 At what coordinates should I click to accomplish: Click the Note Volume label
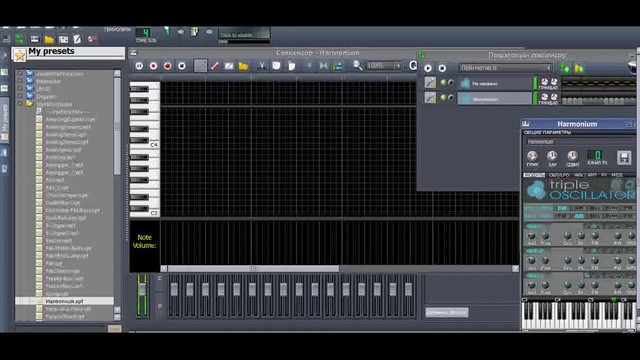click(x=144, y=241)
